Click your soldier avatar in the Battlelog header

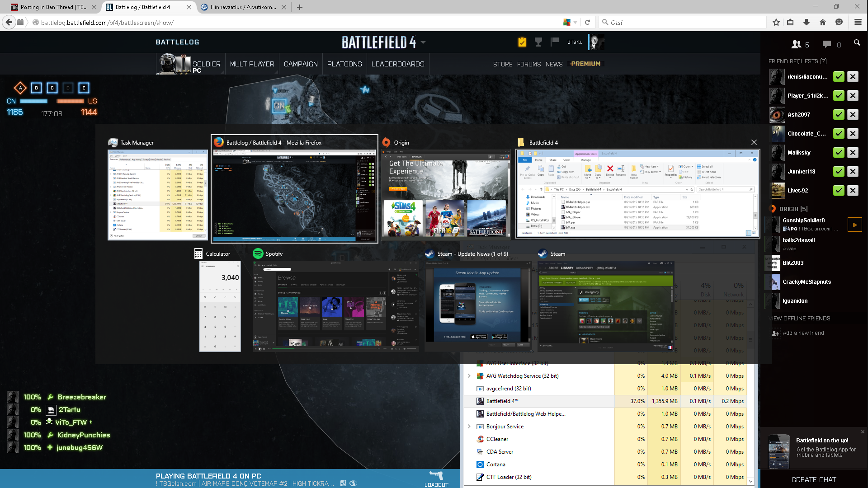coord(596,42)
